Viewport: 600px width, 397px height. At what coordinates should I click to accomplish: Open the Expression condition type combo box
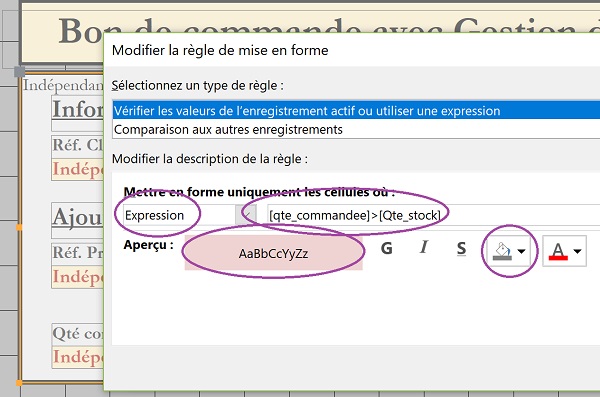tap(189, 215)
